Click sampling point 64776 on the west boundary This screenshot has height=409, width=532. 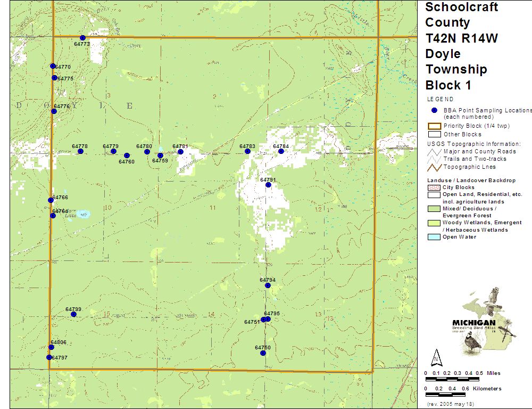[54, 111]
